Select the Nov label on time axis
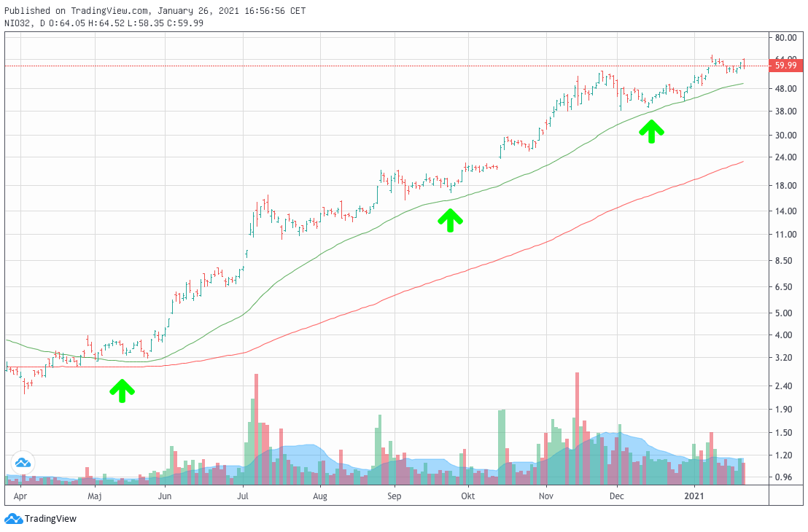Viewport: 808px width, 532px height. pyautogui.click(x=545, y=496)
